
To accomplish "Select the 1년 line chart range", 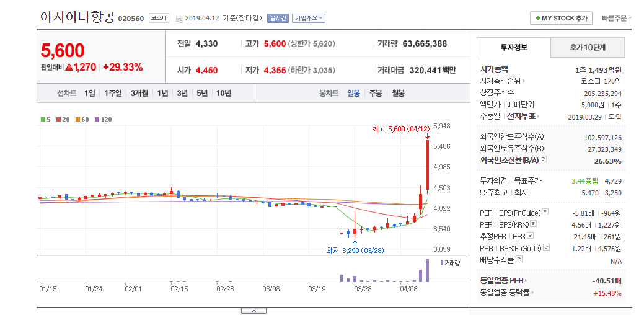I will (162, 93).
